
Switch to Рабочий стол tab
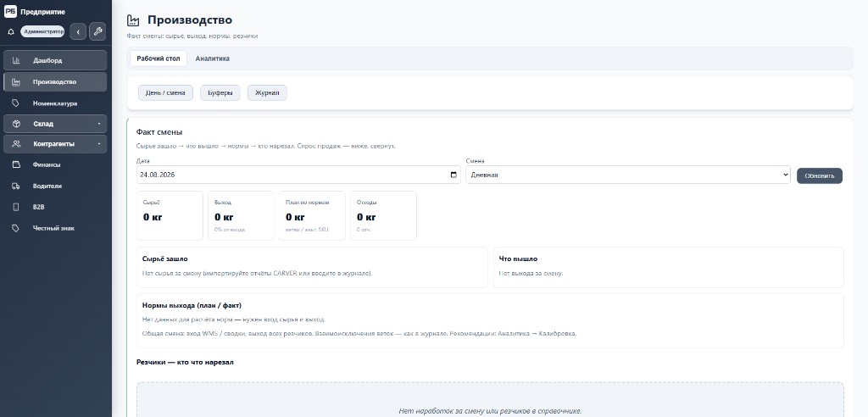tap(159, 58)
